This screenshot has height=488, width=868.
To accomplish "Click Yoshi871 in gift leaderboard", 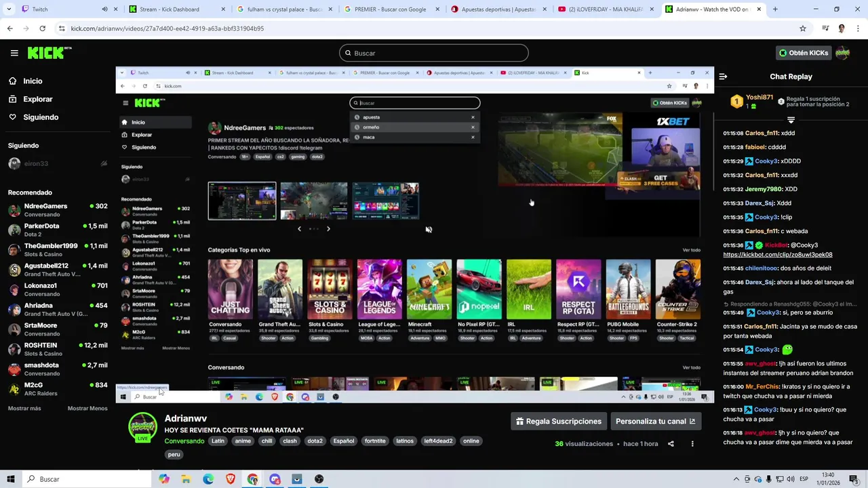I will [759, 98].
